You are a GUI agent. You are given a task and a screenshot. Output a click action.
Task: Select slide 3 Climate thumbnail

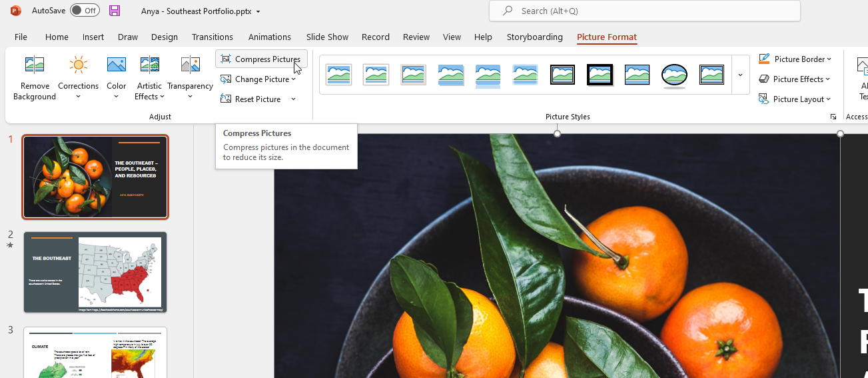[x=96, y=352]
